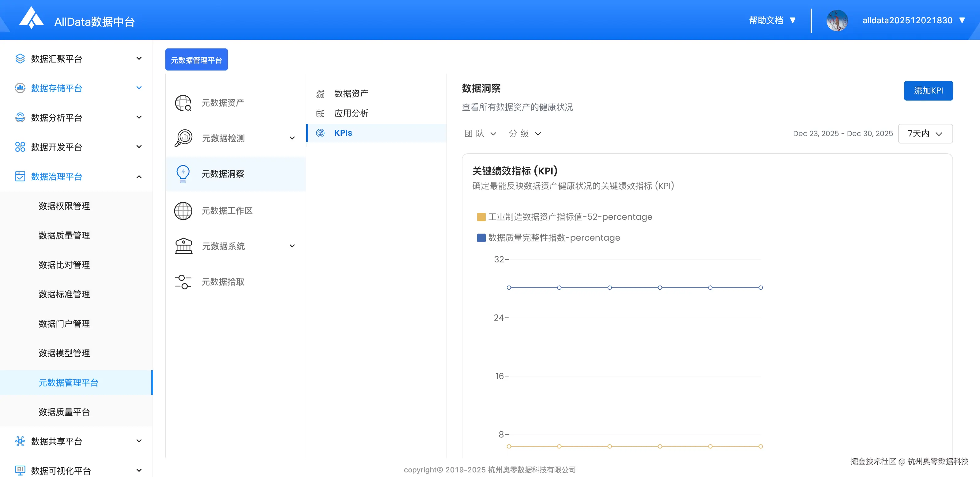Screen dimensions: 980x477
Task: Expand the 数据汇聚平台 menu chevron
Action: coord(139,58)
